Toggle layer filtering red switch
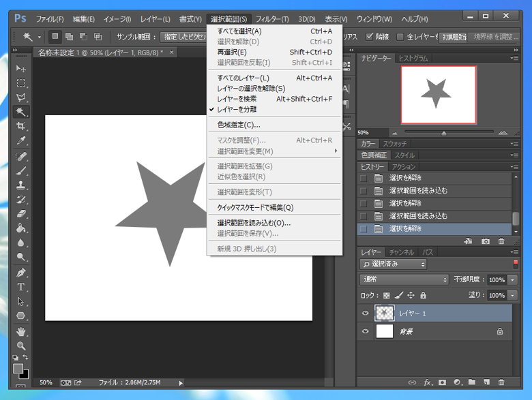 pyautogui.click(x=516, y=264)
